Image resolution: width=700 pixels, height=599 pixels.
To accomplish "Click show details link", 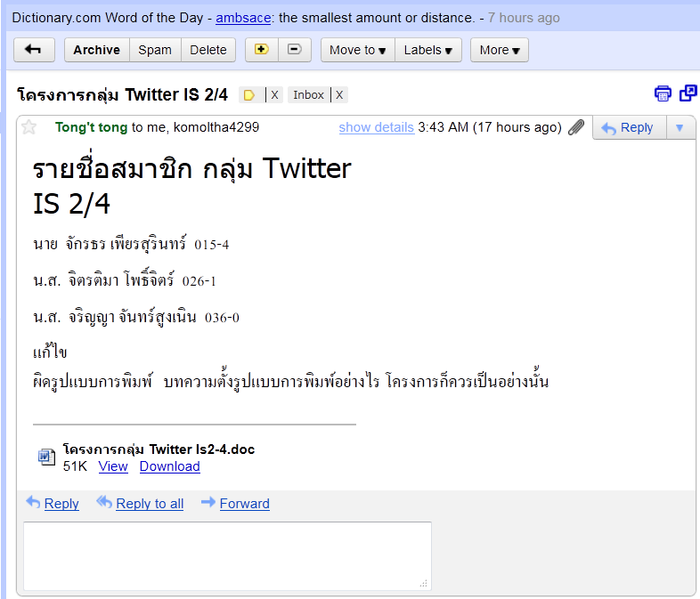I will click(377, 127).
